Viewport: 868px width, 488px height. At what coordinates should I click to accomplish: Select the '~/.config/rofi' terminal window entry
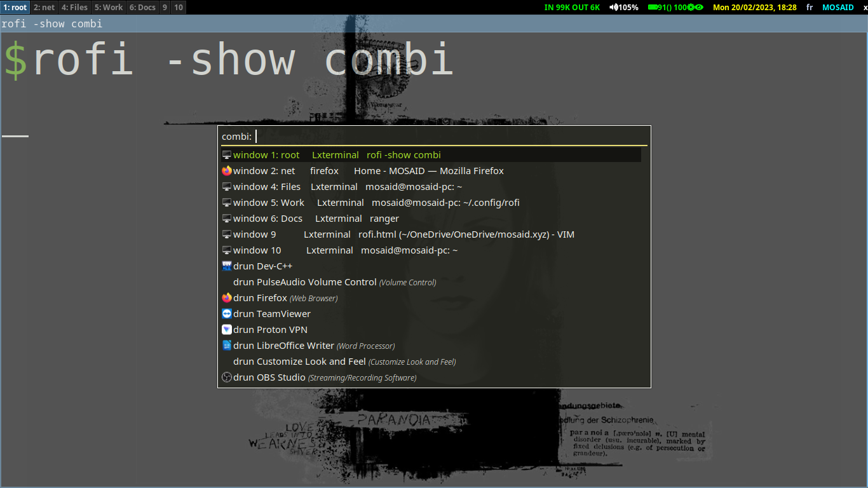click(431, 203)
